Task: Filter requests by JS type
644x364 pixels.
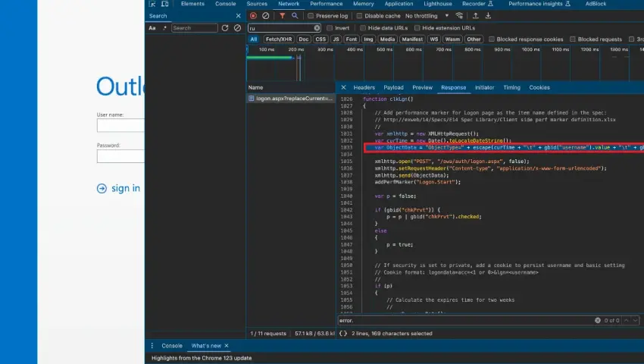Action: [x=336, y=39]
